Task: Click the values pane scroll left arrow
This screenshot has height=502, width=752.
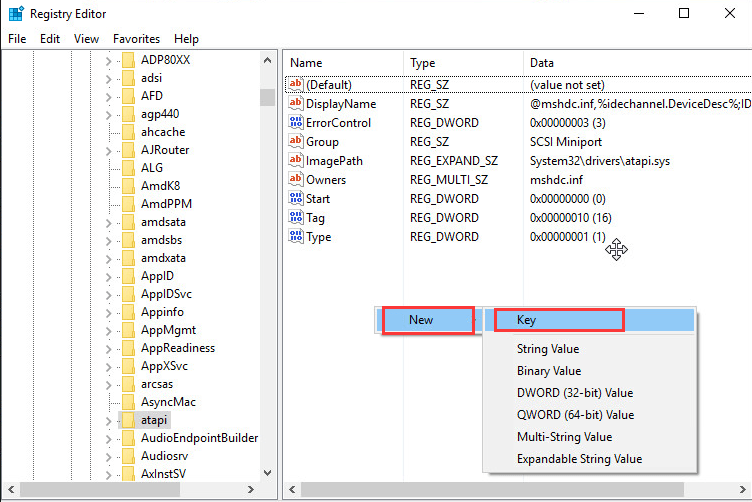Action: tap(292, 490)
